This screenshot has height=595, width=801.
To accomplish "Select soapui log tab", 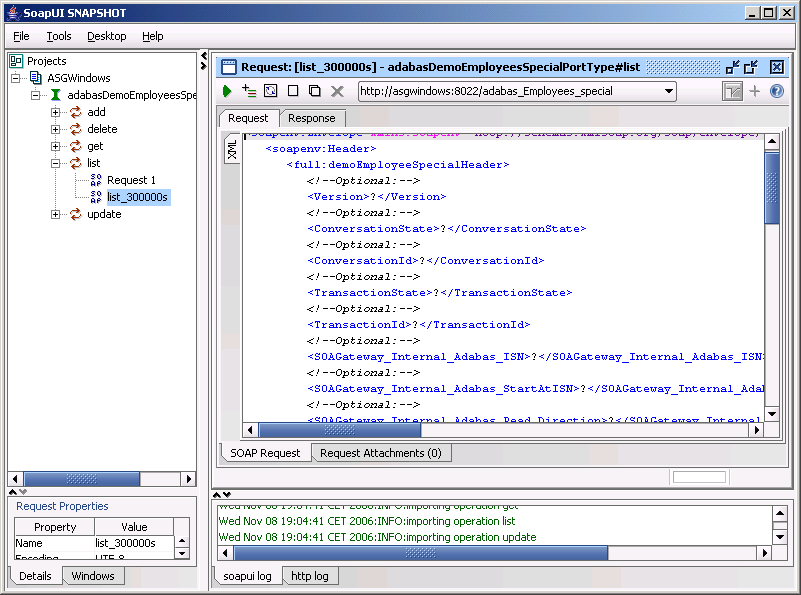I will [247, 576].
